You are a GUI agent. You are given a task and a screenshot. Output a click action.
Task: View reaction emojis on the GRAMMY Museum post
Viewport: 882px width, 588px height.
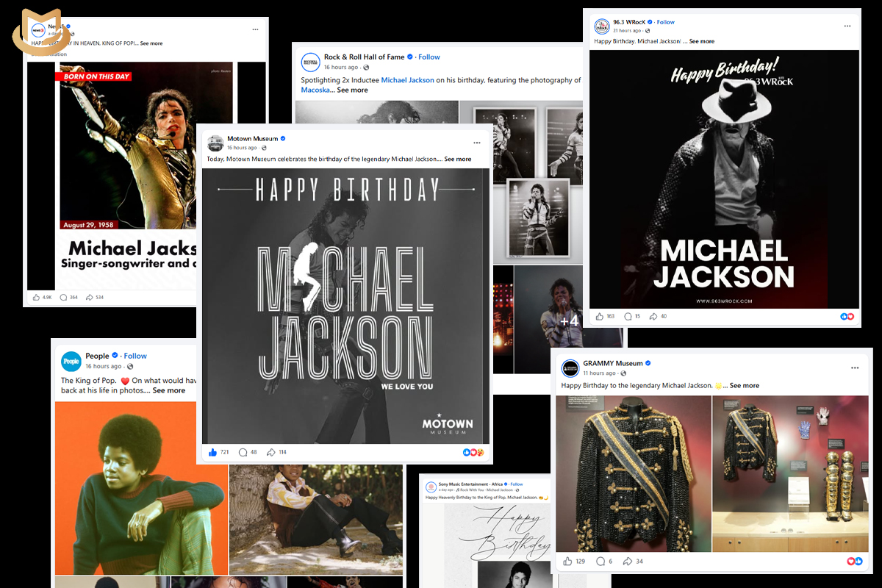pos(855,561)
